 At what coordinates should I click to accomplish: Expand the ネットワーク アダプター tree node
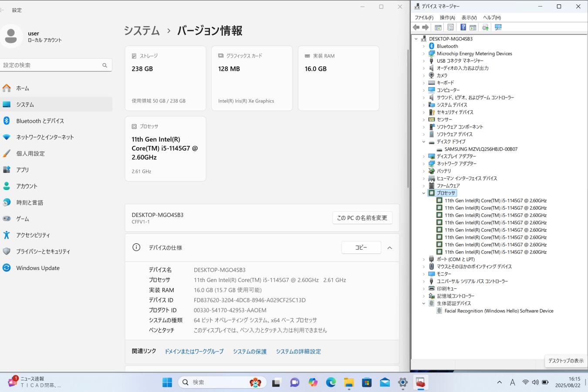pyautogui.click(x=423, y=164)
